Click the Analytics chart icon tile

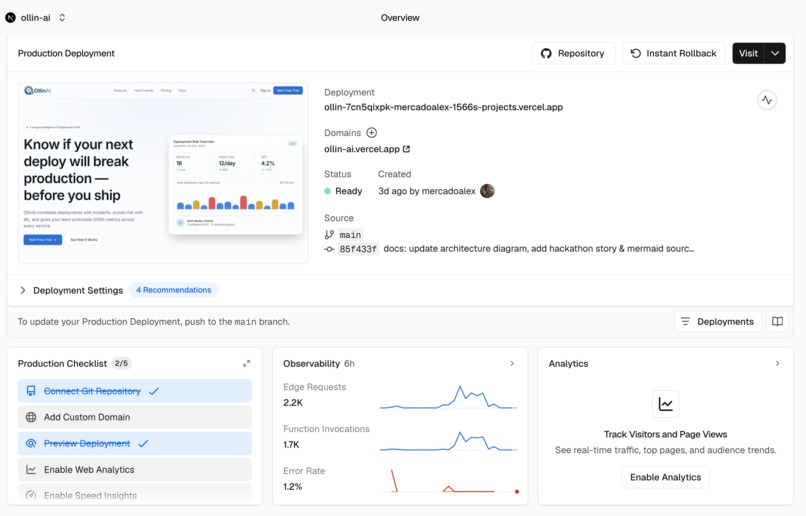tap(666, 404)
